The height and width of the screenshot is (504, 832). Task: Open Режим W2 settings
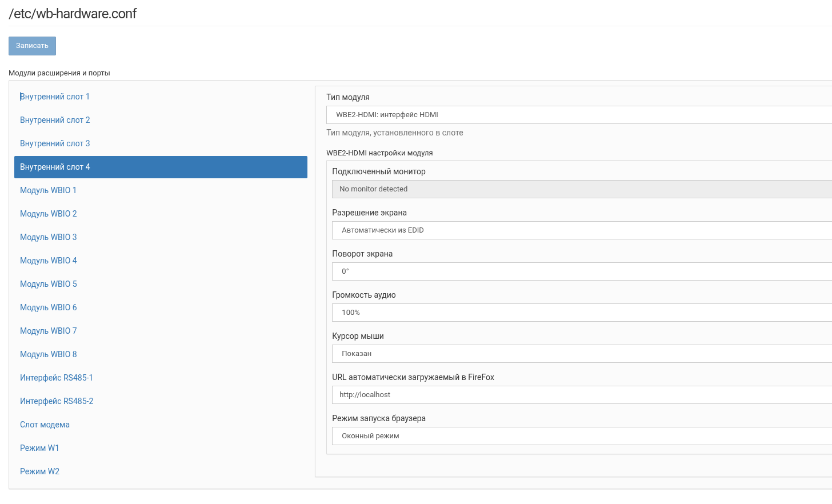click(x=39, y=471)
